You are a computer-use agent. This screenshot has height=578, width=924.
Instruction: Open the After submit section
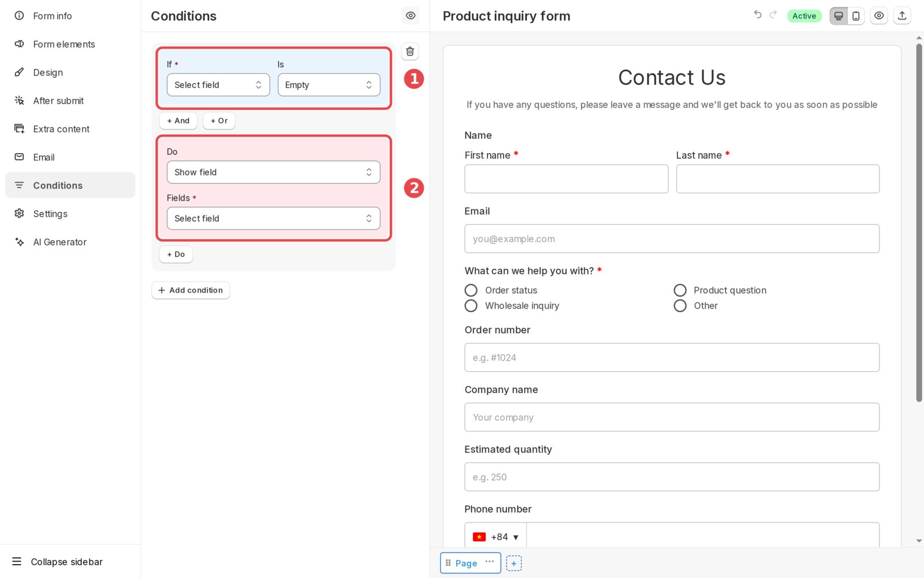coord(70,101)
